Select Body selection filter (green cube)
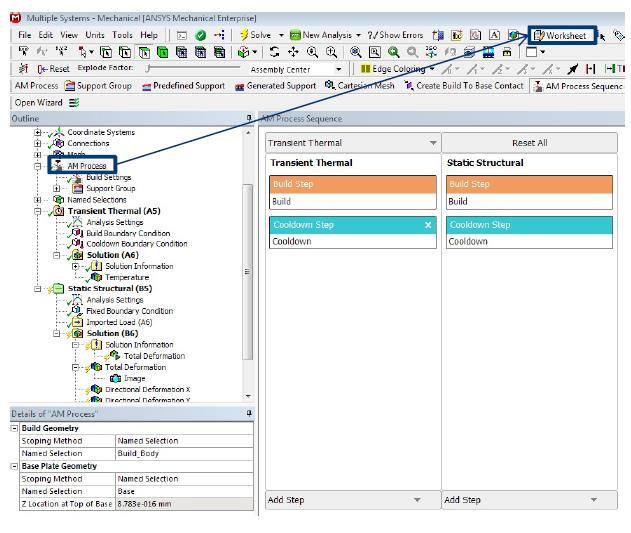The image size is (631, 533). 163,52
